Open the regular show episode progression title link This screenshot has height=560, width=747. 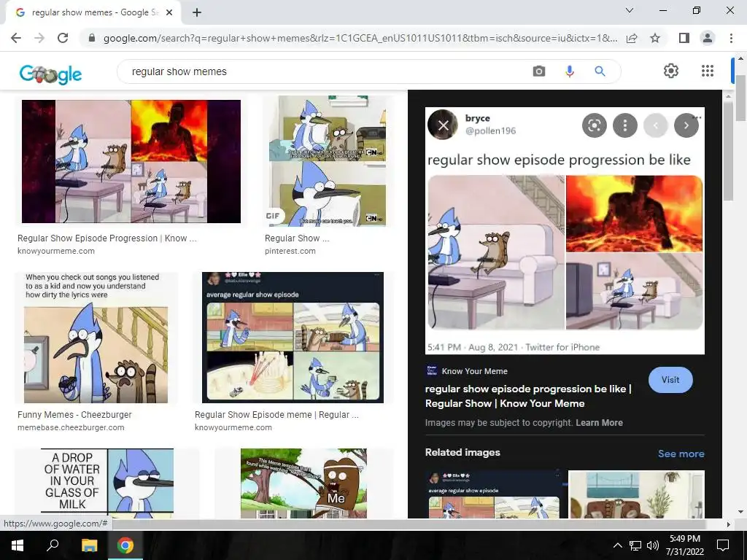pyautogui.click(x=528, y=396)
